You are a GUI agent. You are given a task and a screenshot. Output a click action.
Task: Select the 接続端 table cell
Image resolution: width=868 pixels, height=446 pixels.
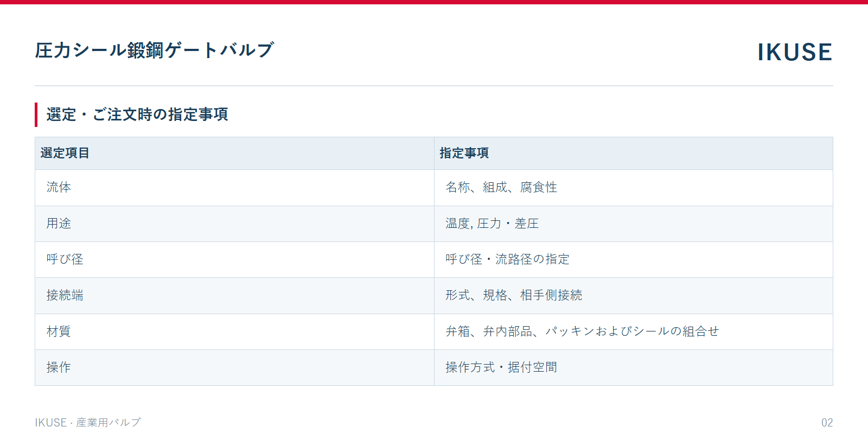pyautogui.click(x=234, y=296)
